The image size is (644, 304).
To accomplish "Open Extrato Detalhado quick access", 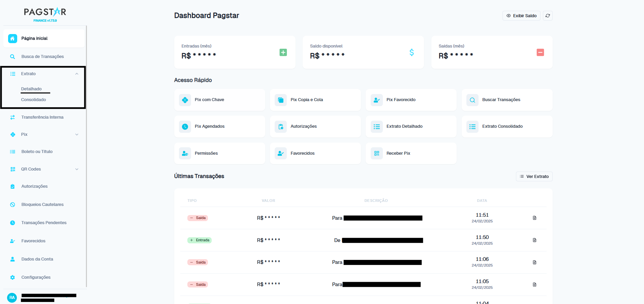I will click(x=411, y=126).
